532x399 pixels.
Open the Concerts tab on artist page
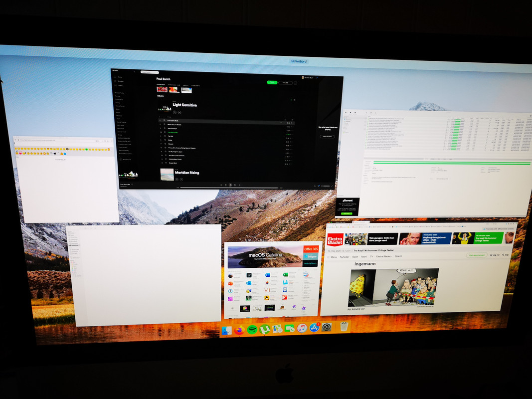point(196,86)
